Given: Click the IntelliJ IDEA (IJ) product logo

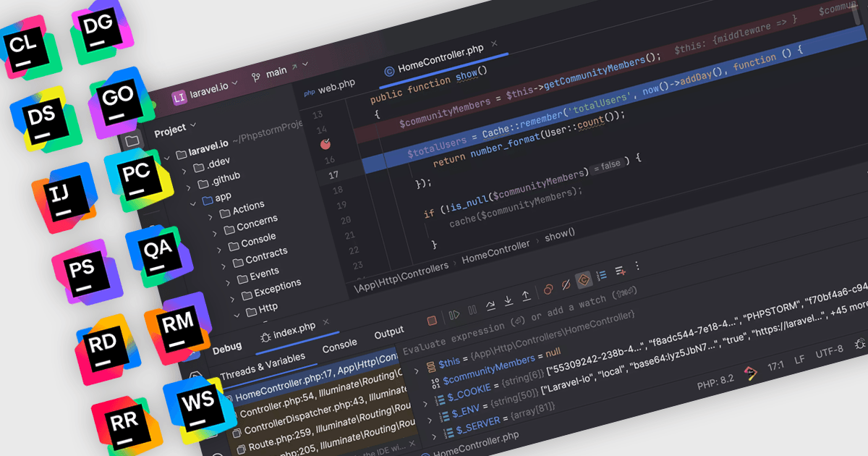Looking at the screenshot, I should (65, 197).
